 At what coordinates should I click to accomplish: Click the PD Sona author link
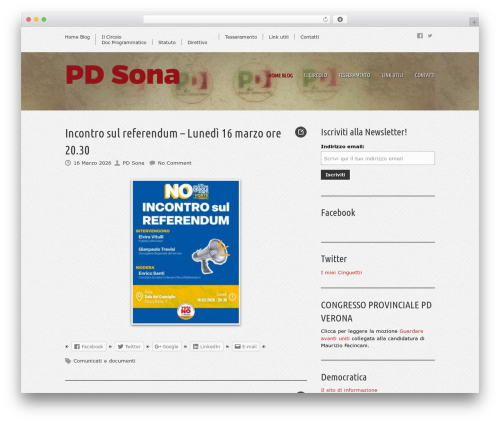point(133,163)
